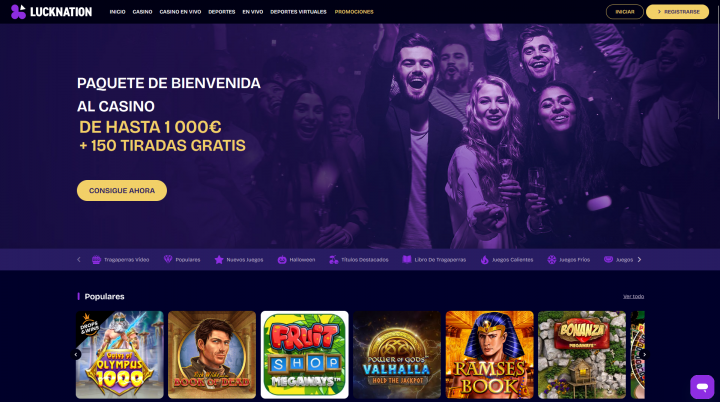Select the Nuevos Juegos star icon

click(x=219, y=260)
